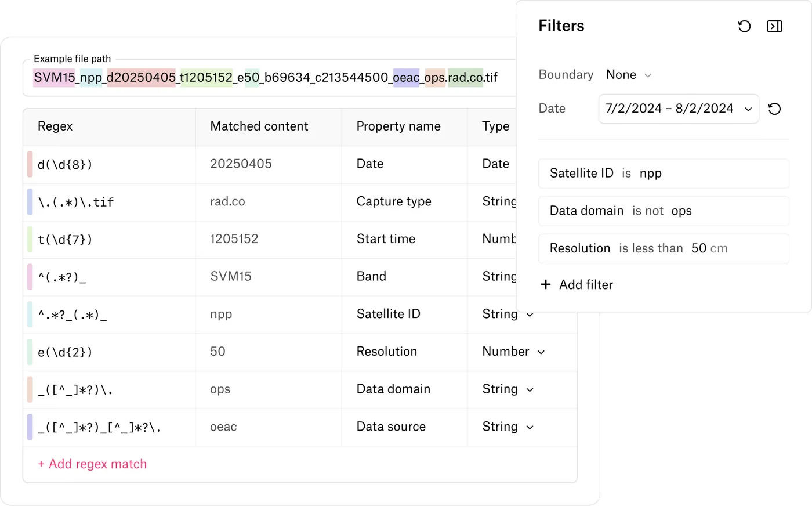Screen dimensions: 812x506
Task: Click the pink swatch beside d(\d{8}) regex
Action: tap(30, 164)
